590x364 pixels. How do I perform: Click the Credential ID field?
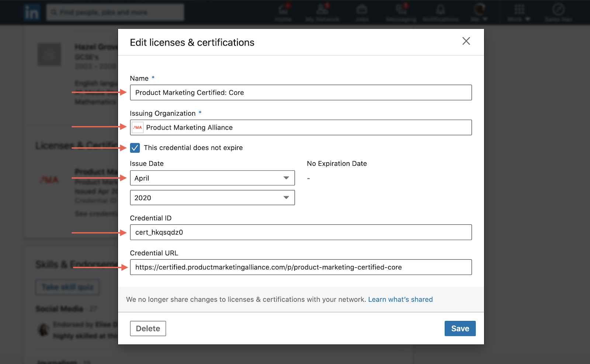point(301,232)
